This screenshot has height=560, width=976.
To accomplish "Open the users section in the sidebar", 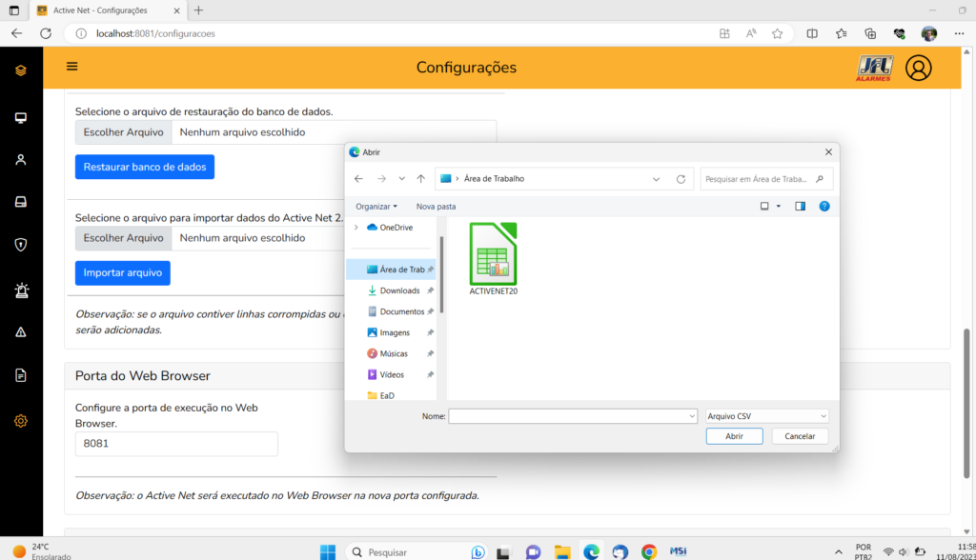I will pos(20,159).
